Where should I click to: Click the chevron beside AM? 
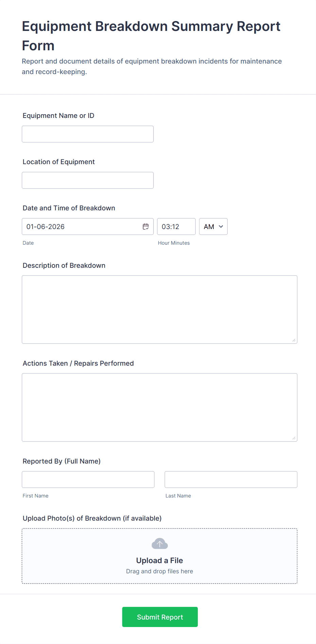(221, 226)
